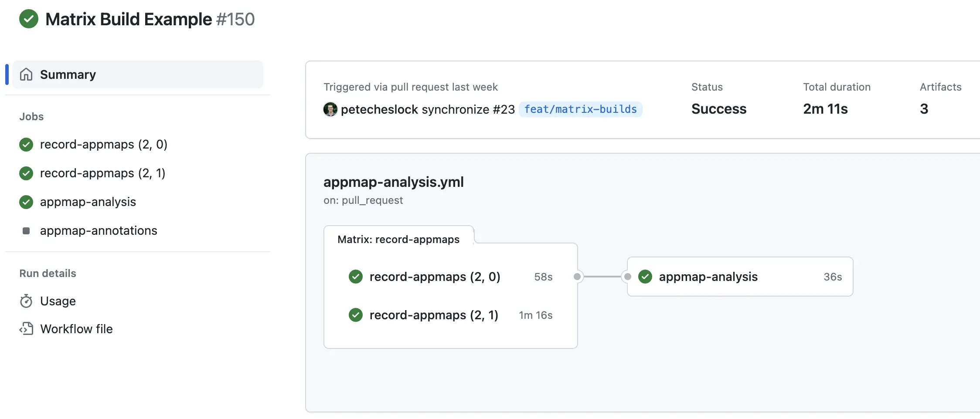Screen dimensions: 980x419
Task: Open appmap-analysis node in workflow graph
Action: point(740,277)
